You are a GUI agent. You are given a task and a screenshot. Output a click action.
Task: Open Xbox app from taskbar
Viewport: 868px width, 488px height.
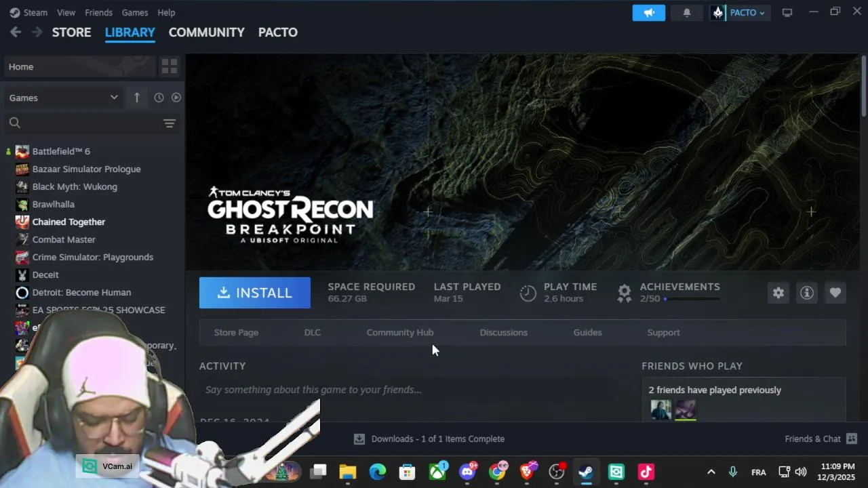click(437, 472)
